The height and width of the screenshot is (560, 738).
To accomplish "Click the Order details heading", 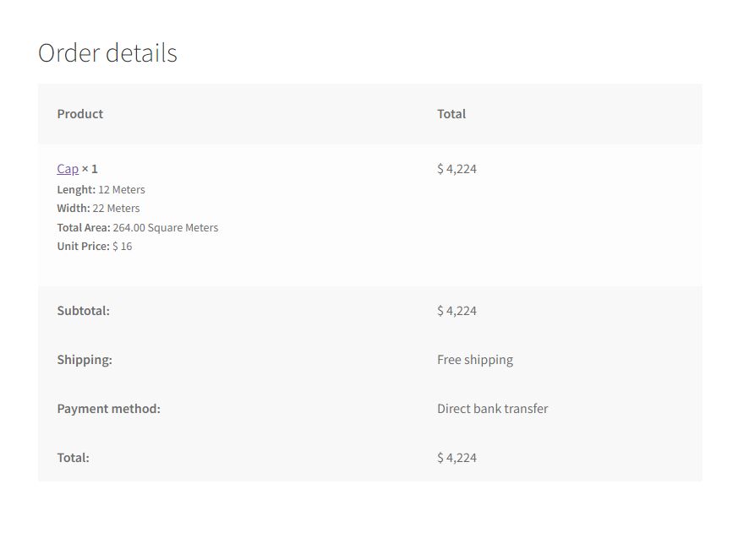I will (x=107, y=52).
